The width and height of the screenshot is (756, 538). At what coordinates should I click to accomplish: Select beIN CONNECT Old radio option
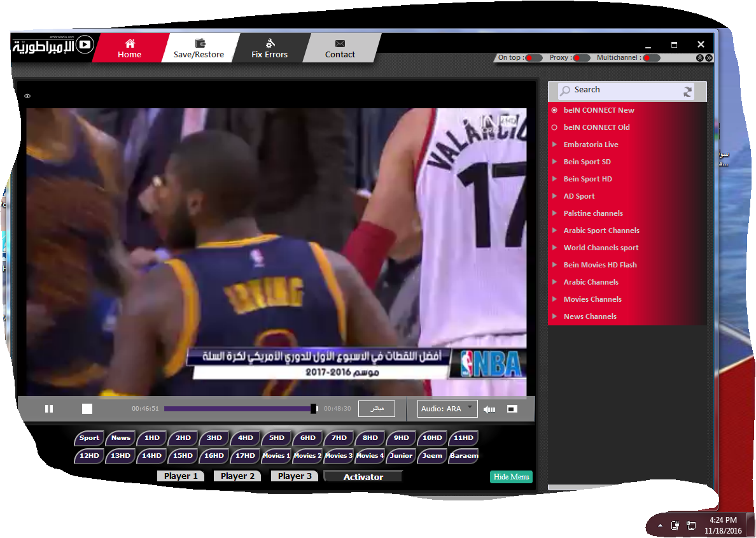tap(554, 127)
